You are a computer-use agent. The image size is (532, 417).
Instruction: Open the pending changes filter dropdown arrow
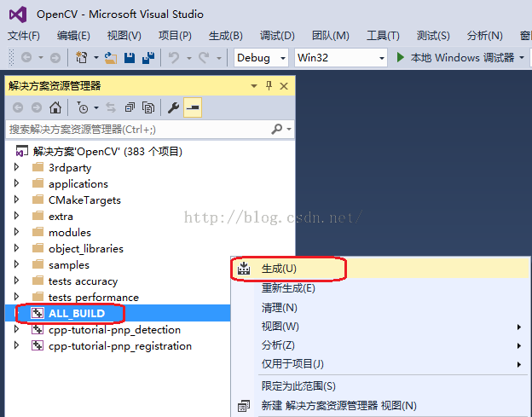[x=96, y=108]
